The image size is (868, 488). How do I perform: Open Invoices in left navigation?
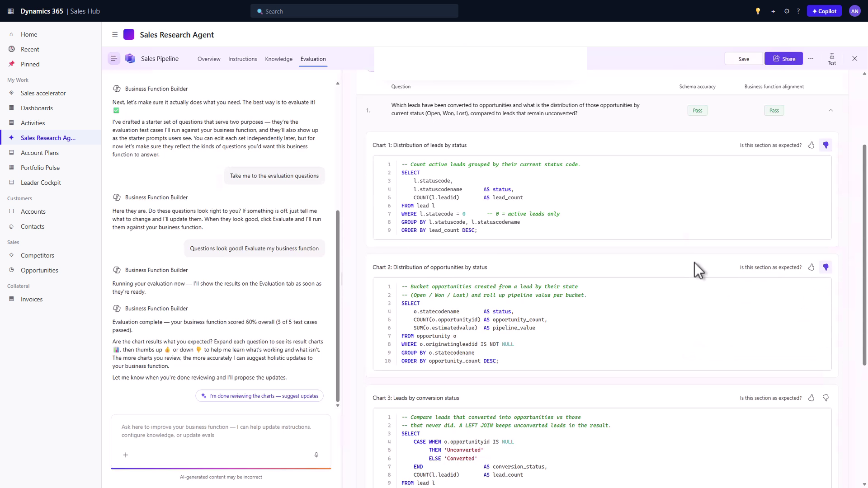click(x=51, y=299)
